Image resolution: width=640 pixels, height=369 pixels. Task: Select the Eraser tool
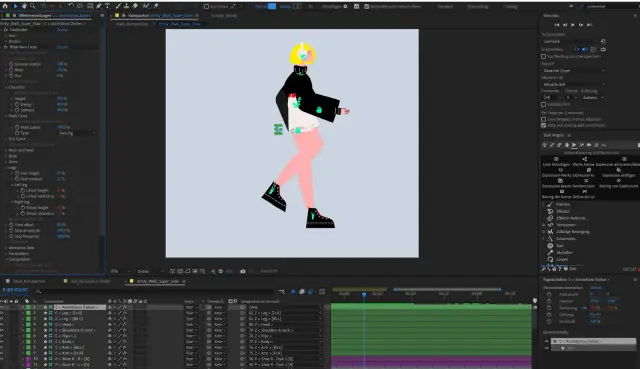[x=135, y=6]
